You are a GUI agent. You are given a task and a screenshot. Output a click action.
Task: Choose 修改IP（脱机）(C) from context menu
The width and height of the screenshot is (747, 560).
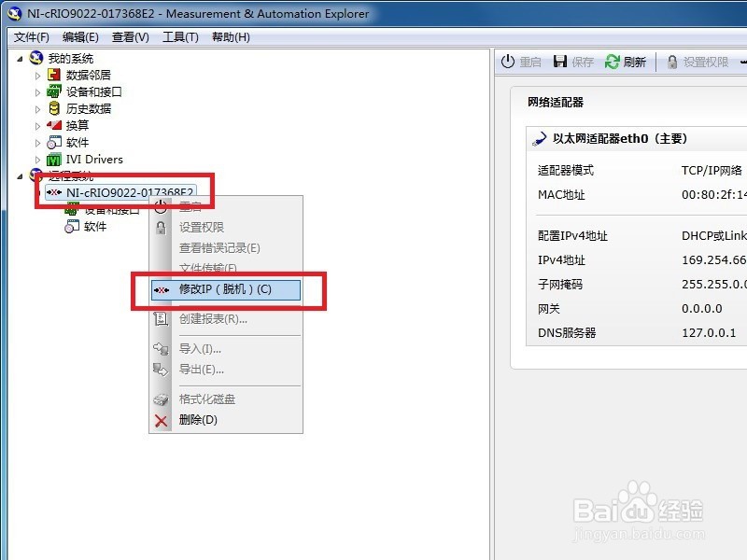pyautogui.click(x=226, y=289)
